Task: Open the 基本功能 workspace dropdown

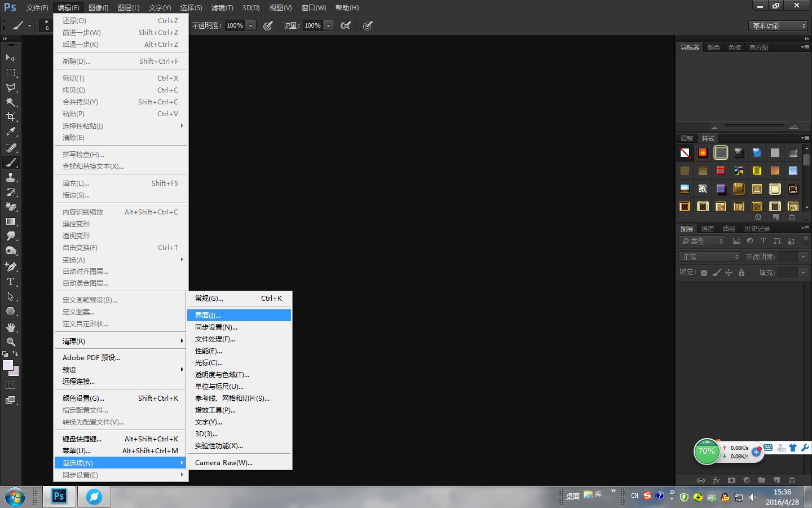Action: tap(779, 26)
